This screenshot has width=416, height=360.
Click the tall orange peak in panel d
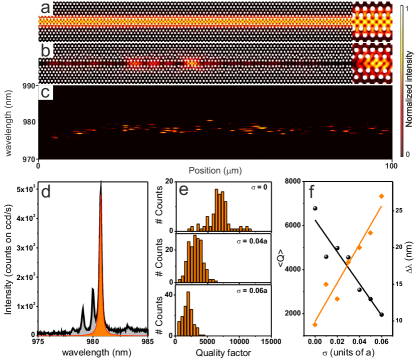tap(101, 260)
